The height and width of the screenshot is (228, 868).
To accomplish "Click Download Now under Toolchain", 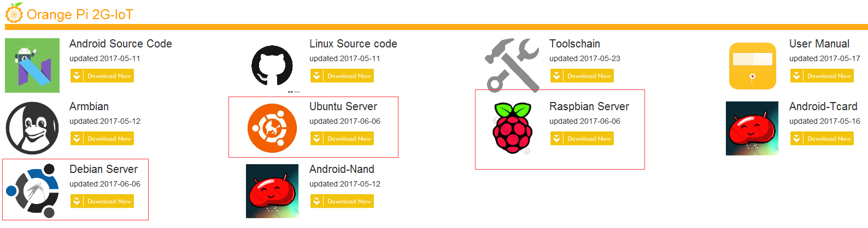I will click(582, 76).
